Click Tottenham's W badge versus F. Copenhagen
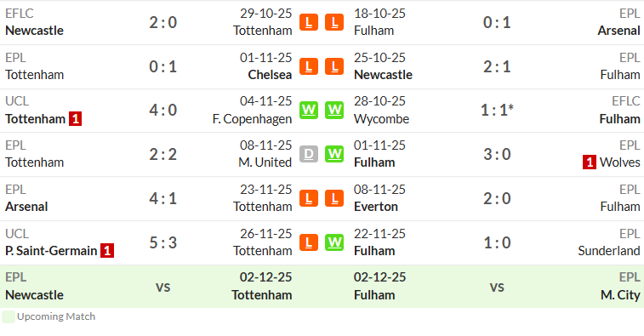This screenshot has height=336, width=644. (309, 110)
